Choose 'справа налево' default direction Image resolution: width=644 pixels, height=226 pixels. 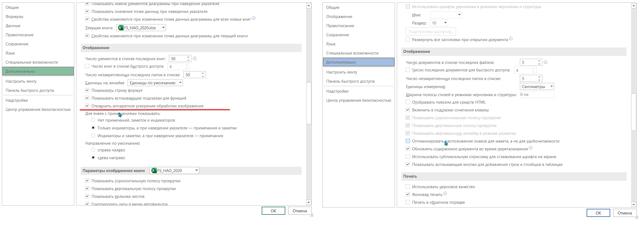[93, 150]
